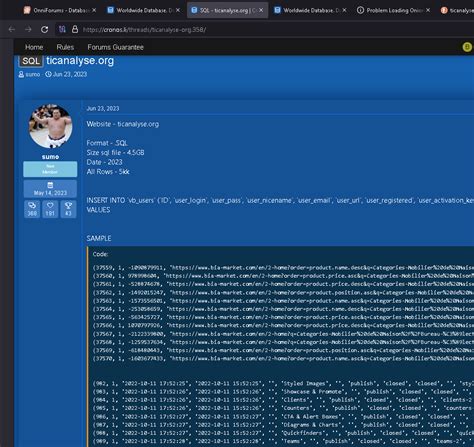Image resolution: width=474 pixels, height=447 pixels.
Task: Click the heart reactions icon showing 191
Action: pos(50,205)
